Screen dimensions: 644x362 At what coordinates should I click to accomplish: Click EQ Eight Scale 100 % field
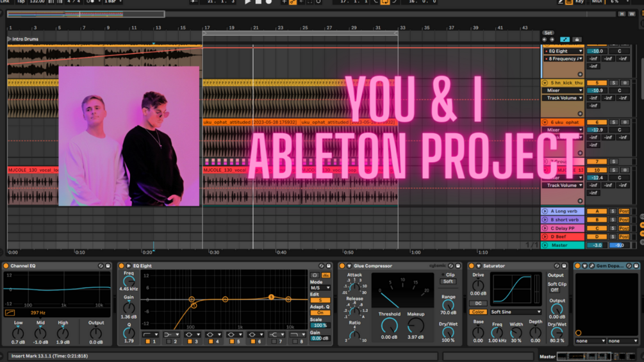(x=320, y=325)
